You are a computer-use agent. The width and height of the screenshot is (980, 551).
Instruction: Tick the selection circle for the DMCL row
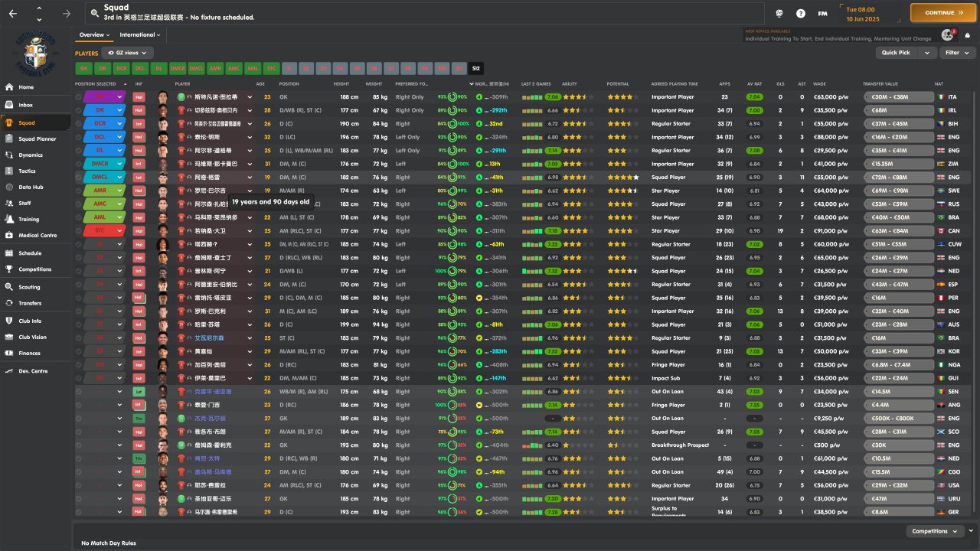point(79,177)
